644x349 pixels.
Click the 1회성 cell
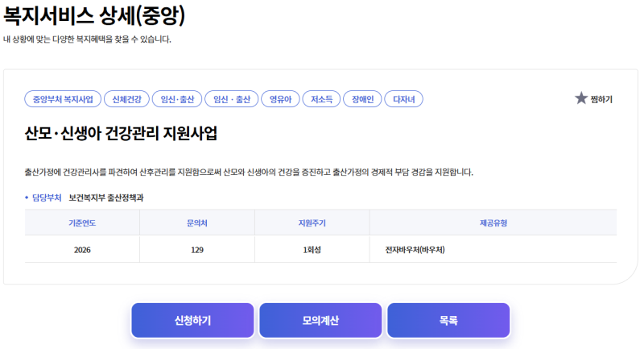coord(312,250)
